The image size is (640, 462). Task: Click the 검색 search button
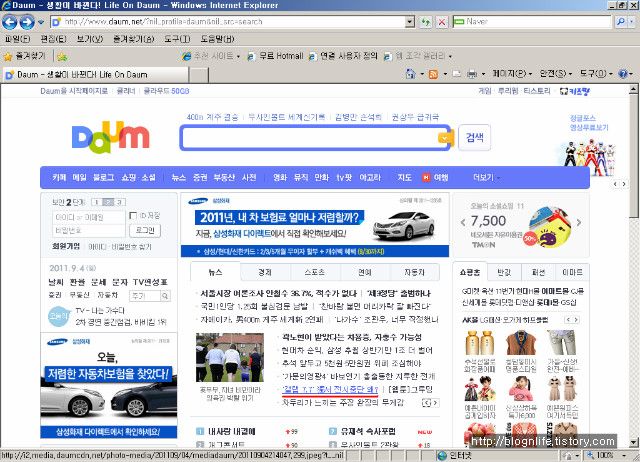point(474,138)
